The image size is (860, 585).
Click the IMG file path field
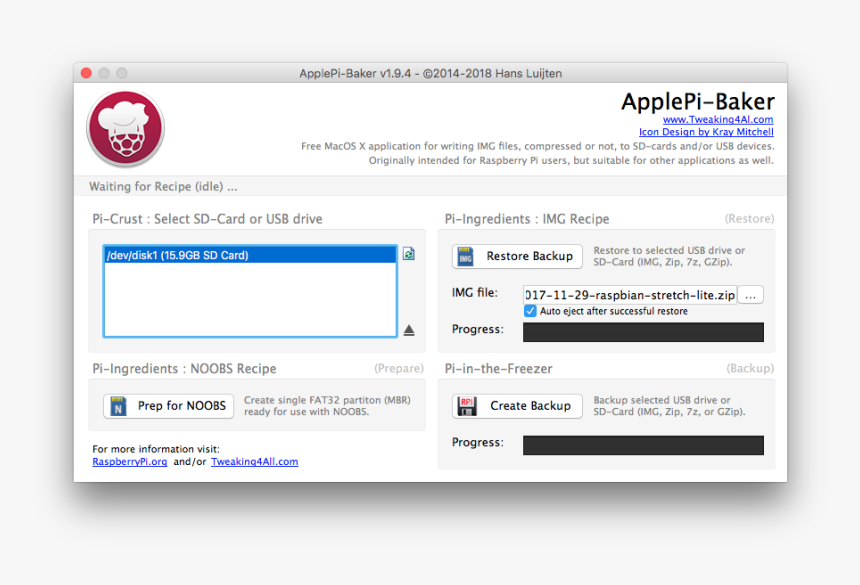click(630, 295)
